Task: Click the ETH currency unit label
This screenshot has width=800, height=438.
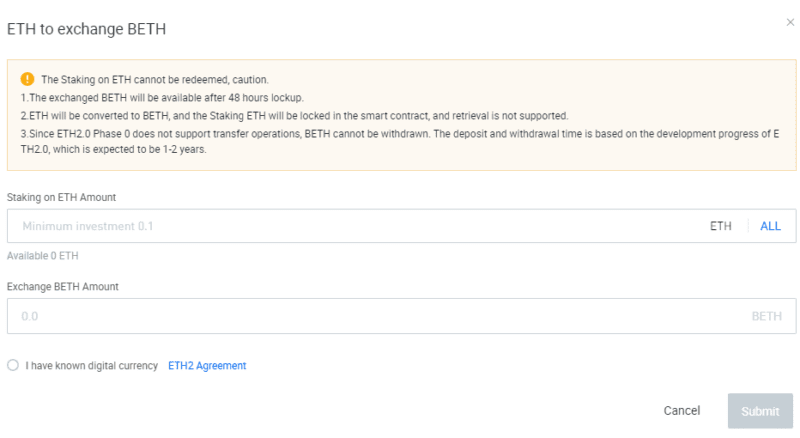Action: (720, 226)
